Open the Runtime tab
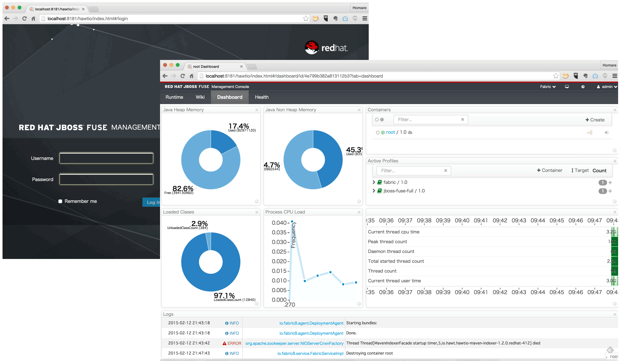The image size is (620, 364). point(174,97)
